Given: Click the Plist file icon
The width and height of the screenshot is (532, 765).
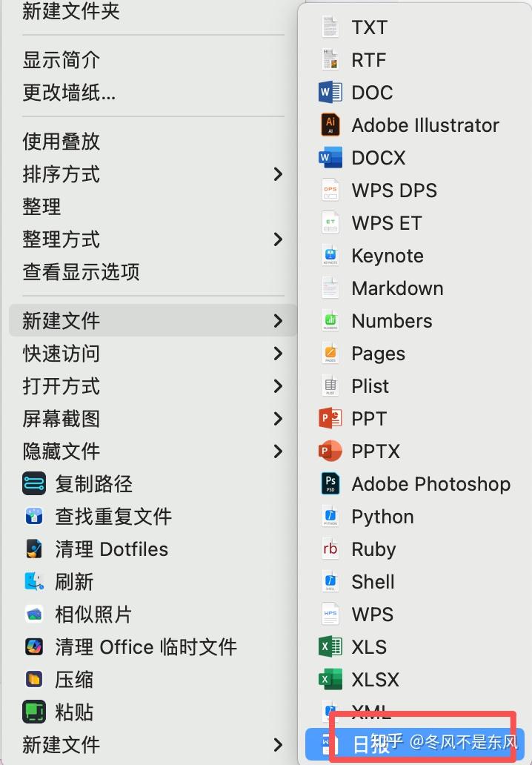Looking at the screenshot, I should (x=330, y=386).
